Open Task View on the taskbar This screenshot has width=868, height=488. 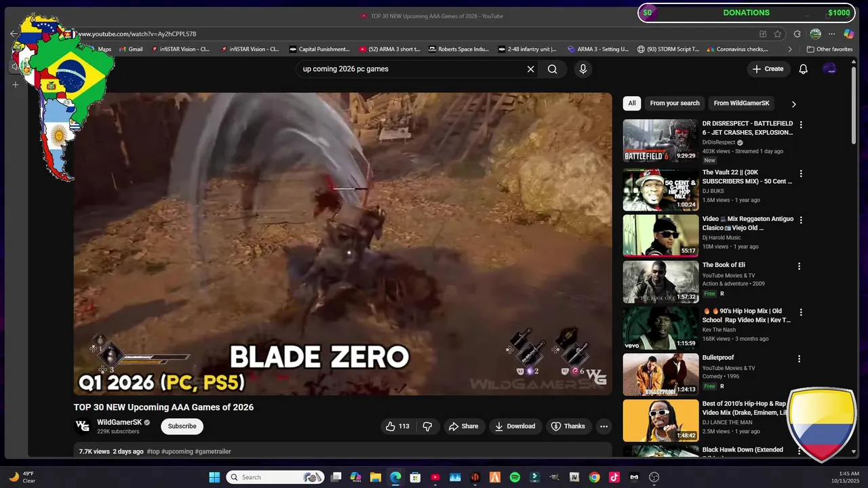point(336,477)
